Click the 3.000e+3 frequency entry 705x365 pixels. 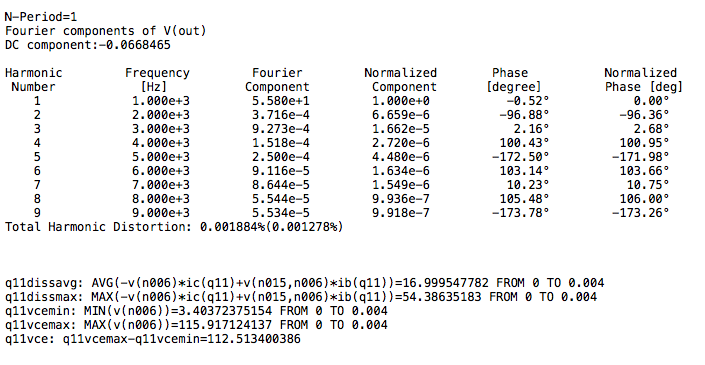161,129
